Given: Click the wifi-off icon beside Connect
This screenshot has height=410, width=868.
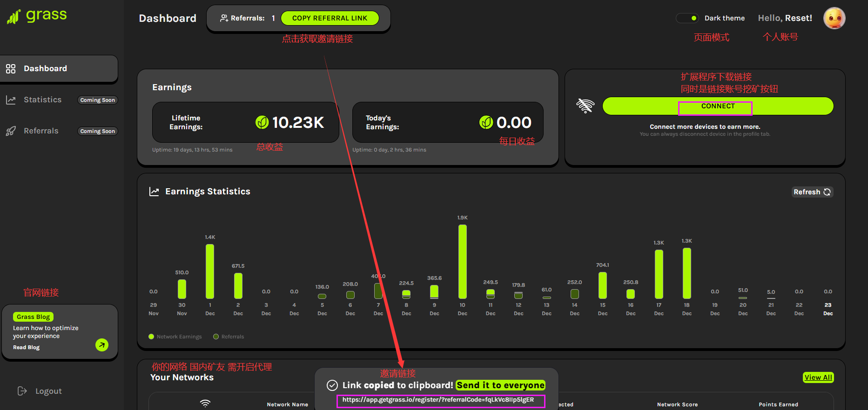Looking at the screenshot, I should tap(585, 106).
